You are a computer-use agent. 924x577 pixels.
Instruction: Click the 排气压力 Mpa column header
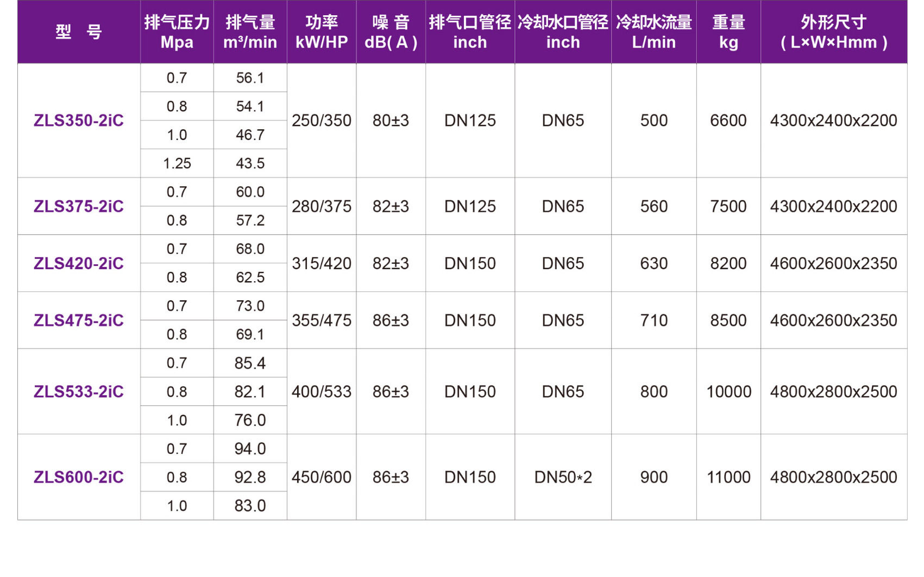click(x=177, y=32)
